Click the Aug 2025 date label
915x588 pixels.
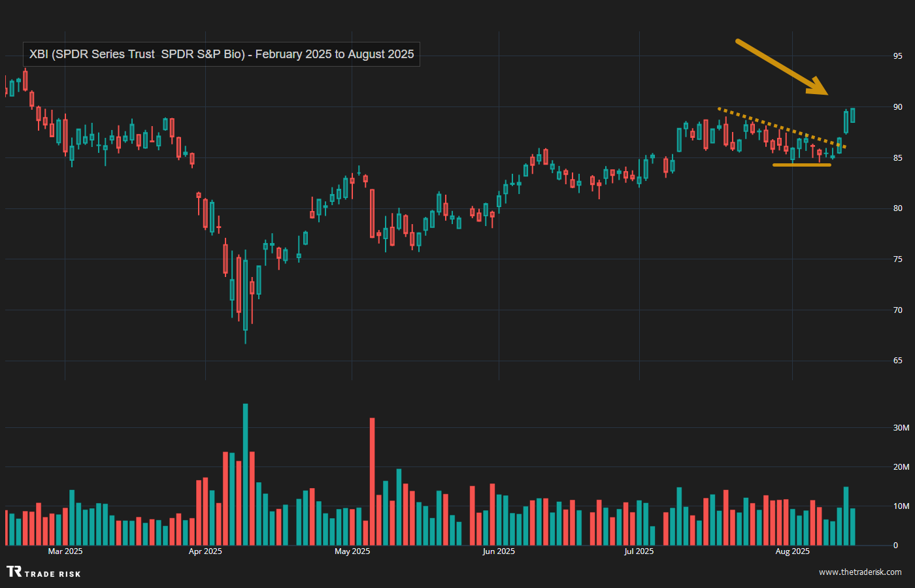pos(792,551)
